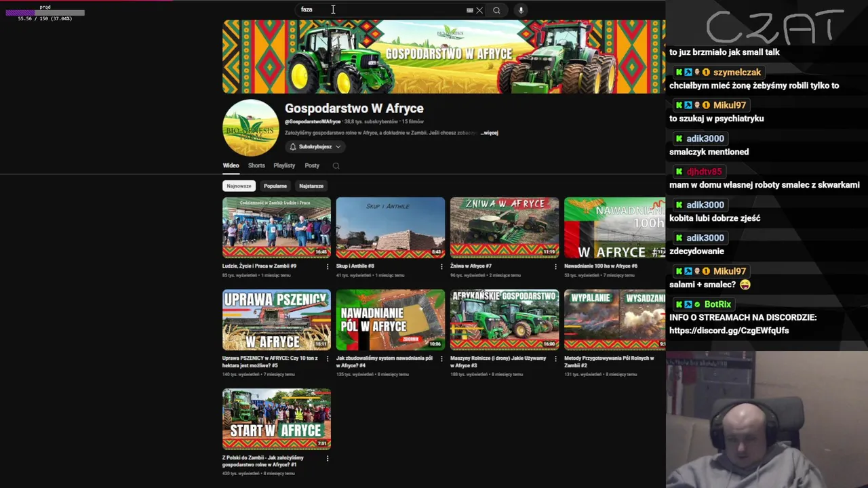
Task: Click chat username szymelczak
Action: click(x=737, y=73)
